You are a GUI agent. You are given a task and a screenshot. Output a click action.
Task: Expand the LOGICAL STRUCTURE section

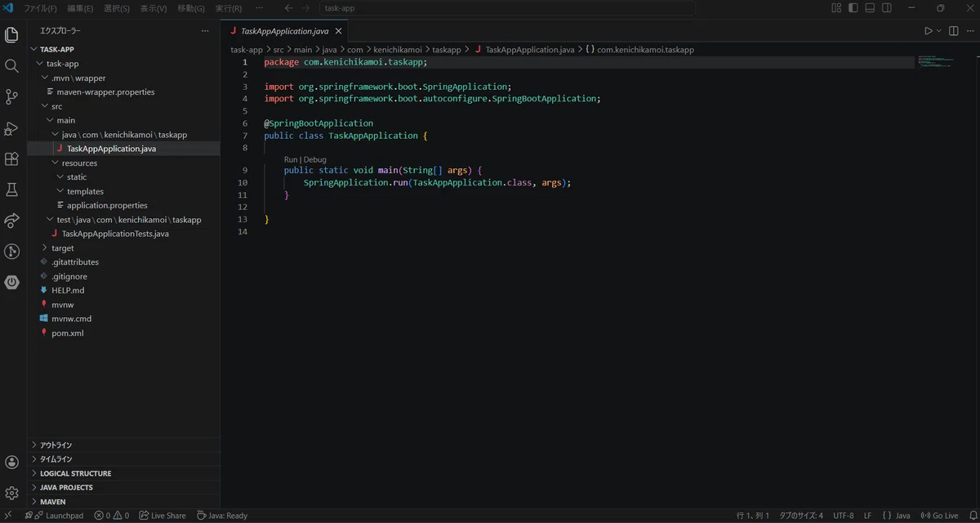click(x=122, y=473)
